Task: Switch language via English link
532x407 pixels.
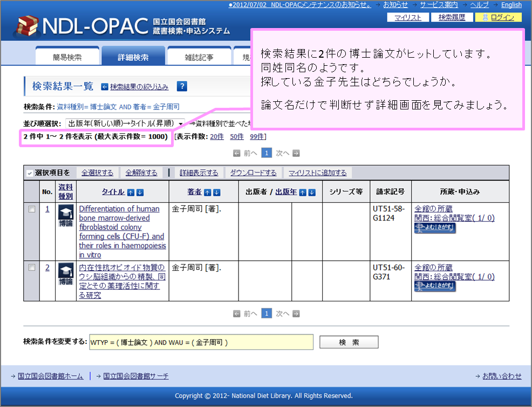Action: click(511, 5)
